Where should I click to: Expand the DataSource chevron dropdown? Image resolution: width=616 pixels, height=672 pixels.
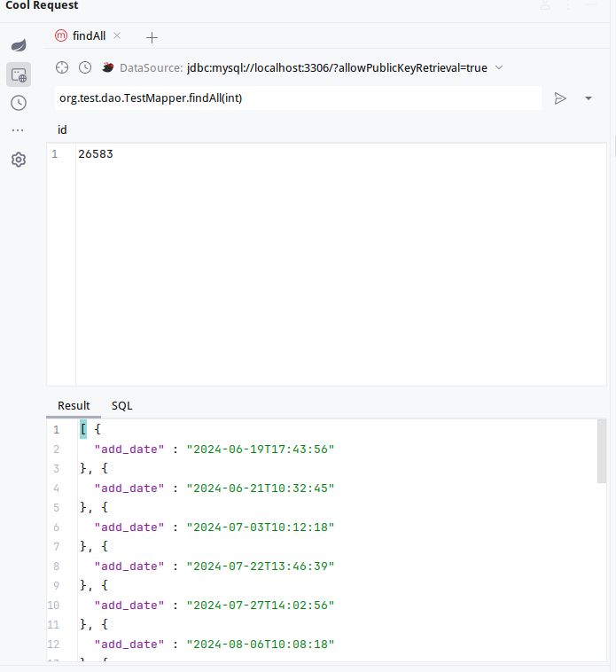(499, 67)
